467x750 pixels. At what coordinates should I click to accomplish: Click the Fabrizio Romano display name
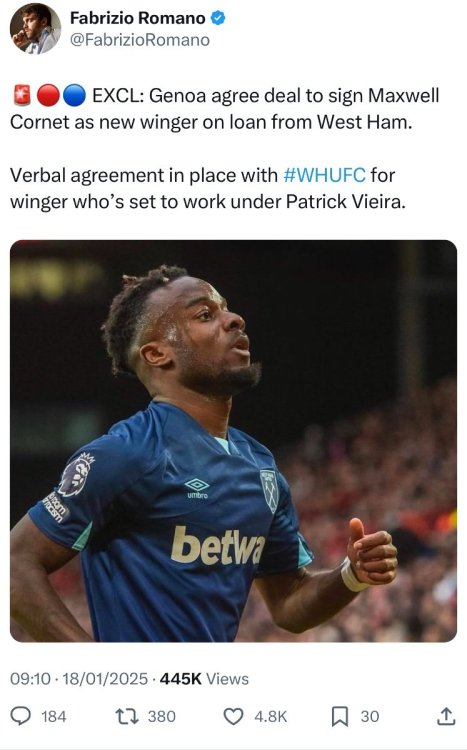[x=137, y=18]
